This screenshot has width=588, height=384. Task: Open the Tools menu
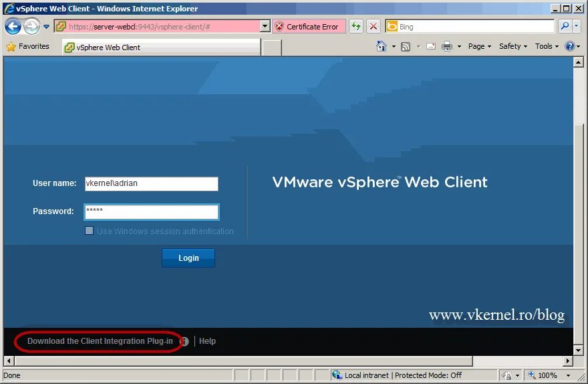click(547, 46)
